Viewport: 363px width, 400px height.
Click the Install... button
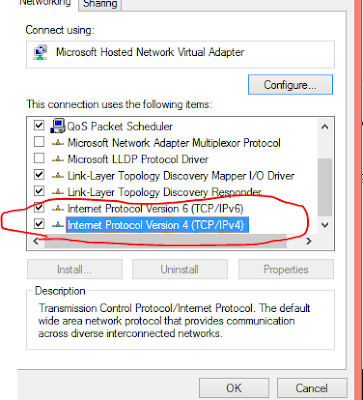[x=75, y=269]
